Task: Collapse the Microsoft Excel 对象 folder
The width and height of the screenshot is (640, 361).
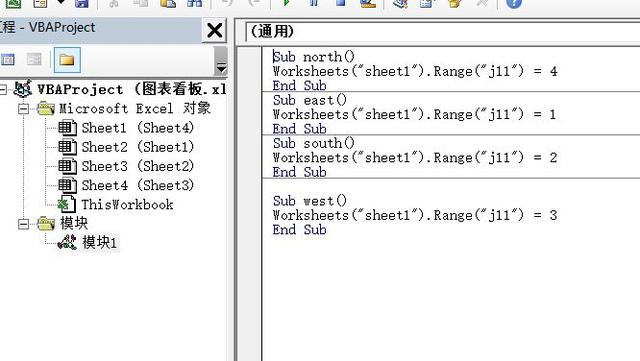Action: [x=24, y=109]
